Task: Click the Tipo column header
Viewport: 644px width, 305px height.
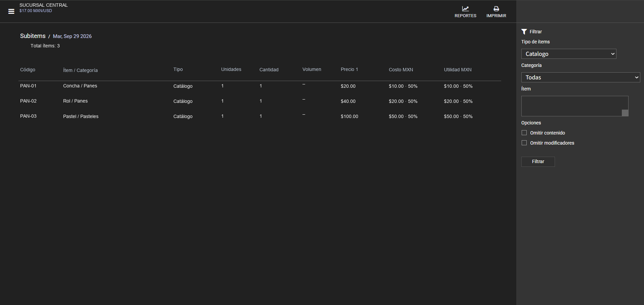Action: coord(178,69)
